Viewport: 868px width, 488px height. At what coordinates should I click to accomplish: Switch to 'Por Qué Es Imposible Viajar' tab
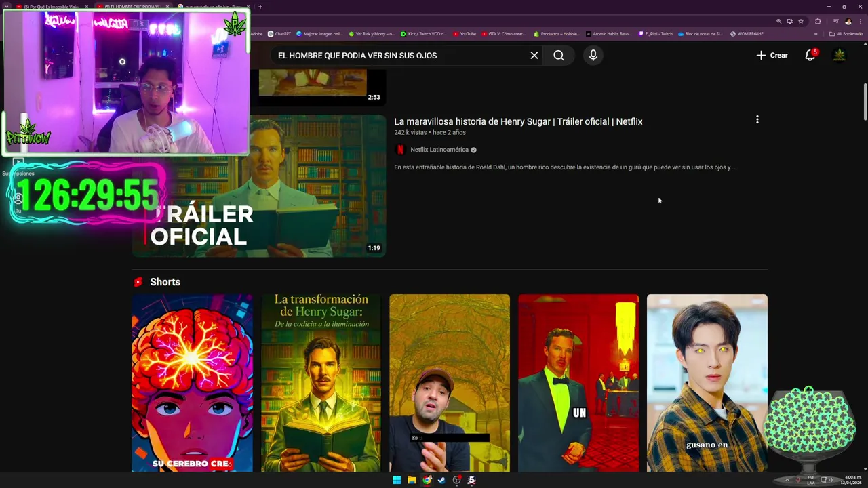click(x=52, y=7)
